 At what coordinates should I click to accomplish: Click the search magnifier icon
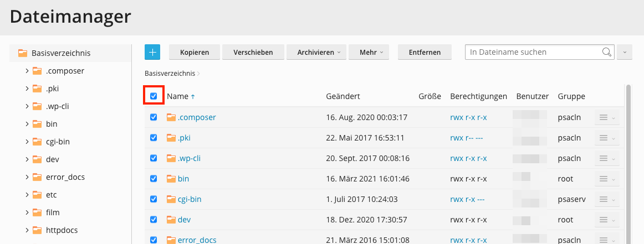607,52
